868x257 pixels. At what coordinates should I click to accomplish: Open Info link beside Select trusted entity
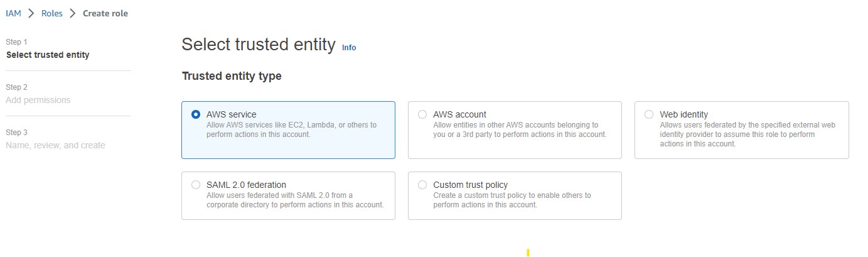click(x=349, y=47)
